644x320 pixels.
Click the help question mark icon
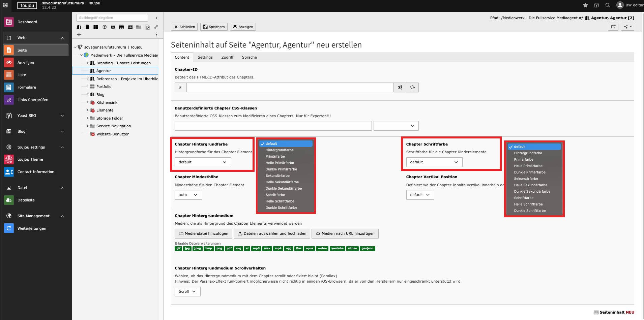pyautogui.click(x=596, y=5)
